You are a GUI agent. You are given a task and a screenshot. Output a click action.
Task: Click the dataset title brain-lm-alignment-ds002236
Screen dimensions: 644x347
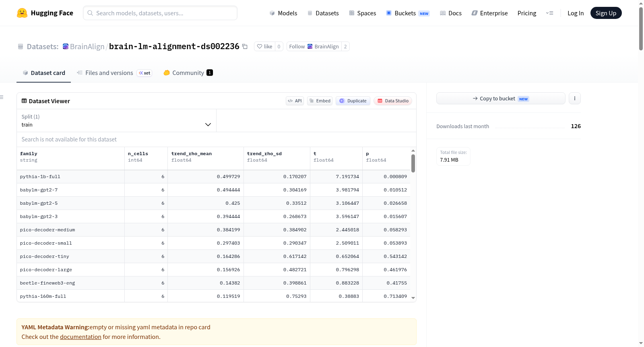pos(174,46)
